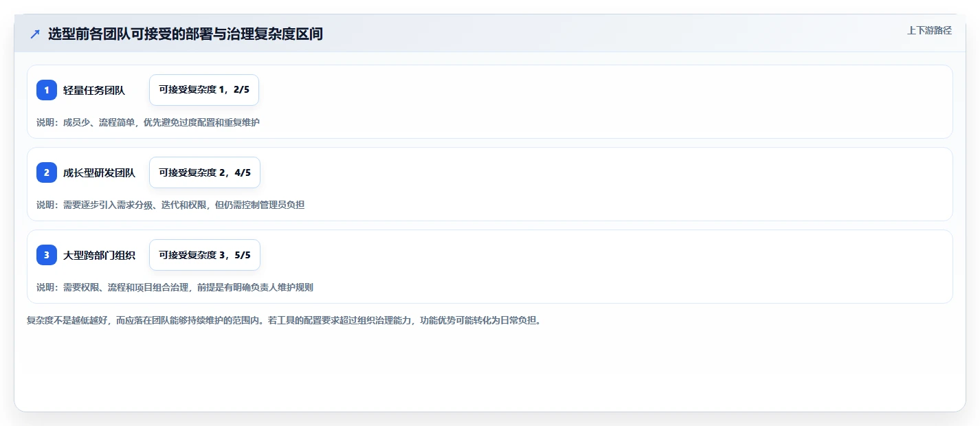980x426 pixels.
Task: Click the 上下游路径 label in header
Action: [x=930, y=30]
